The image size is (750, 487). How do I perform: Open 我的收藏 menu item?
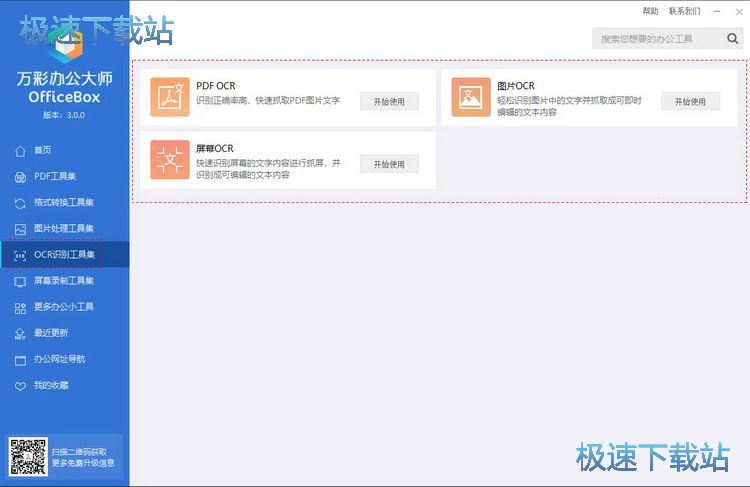coord(65,385)
